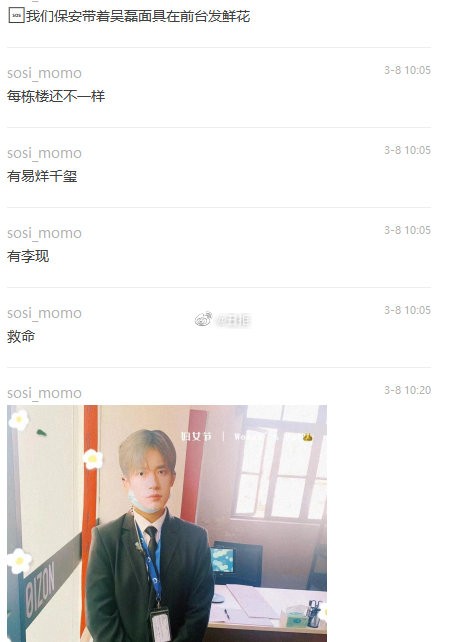Select the message 每栋楼还不一样
The height and width of the screenshot is (642, 449).
tap(56, 96)
